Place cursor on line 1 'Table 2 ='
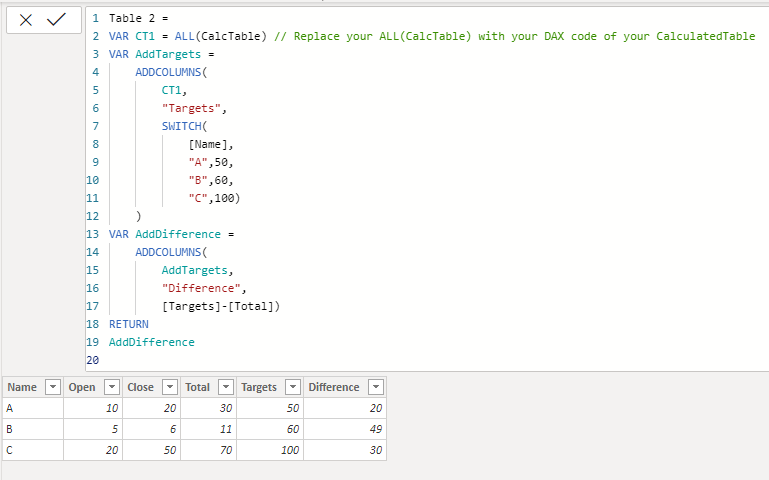Viewport: 769px width, 480px height. click(138, 19)
